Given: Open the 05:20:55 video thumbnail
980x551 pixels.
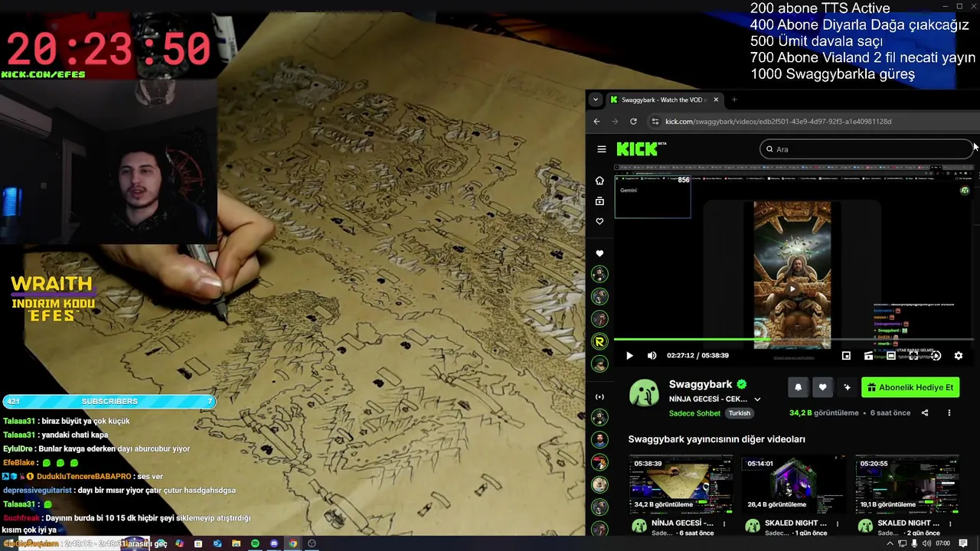Looking at the screenshot, I should tap(906, 484).
